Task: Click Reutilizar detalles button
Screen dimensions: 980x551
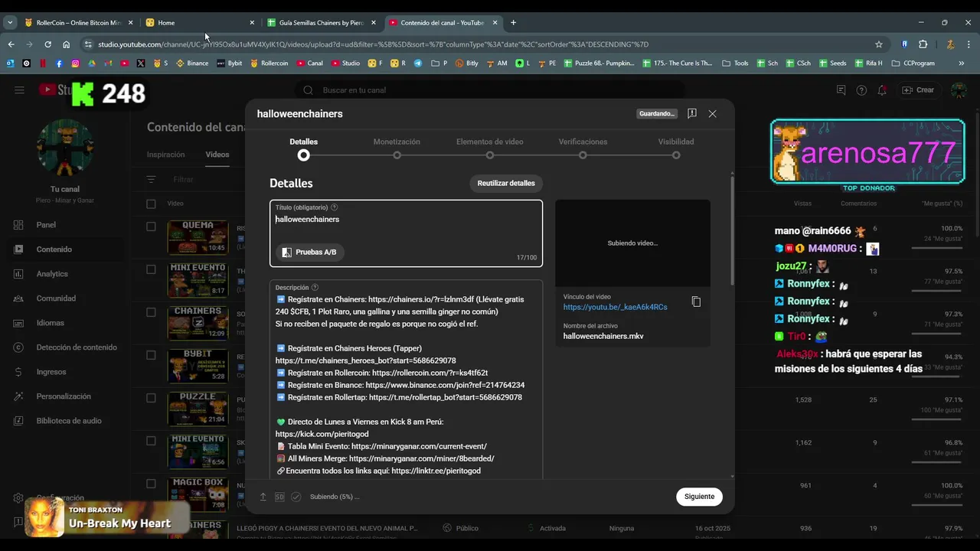Action: 506,184
